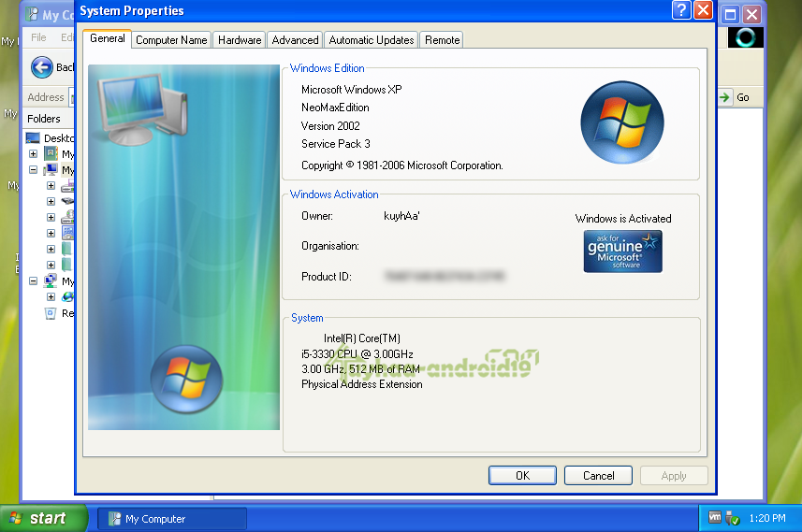Close the System Properties dialog
The height and width of the screenshot is (532, 802).
click(x=704, y=10)
